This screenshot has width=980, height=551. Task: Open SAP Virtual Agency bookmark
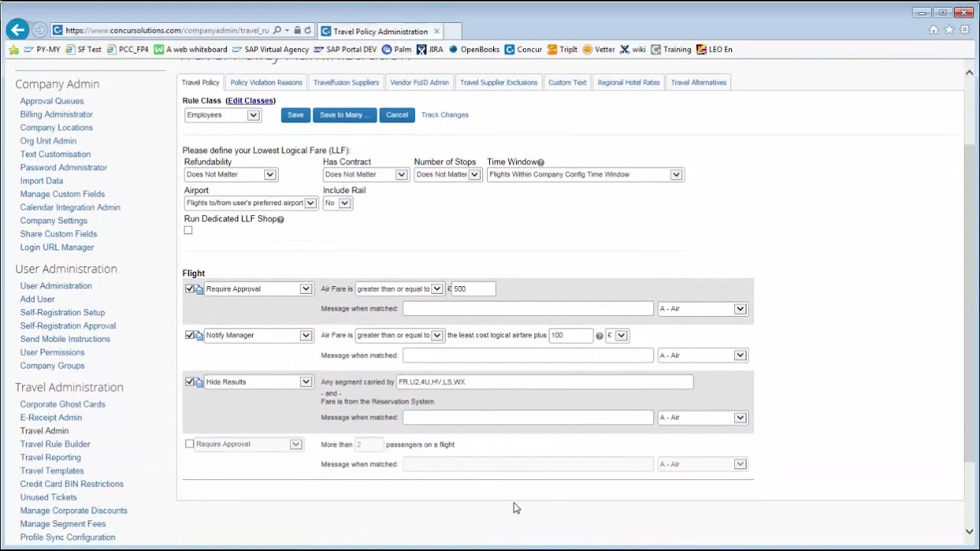point(270,50)
